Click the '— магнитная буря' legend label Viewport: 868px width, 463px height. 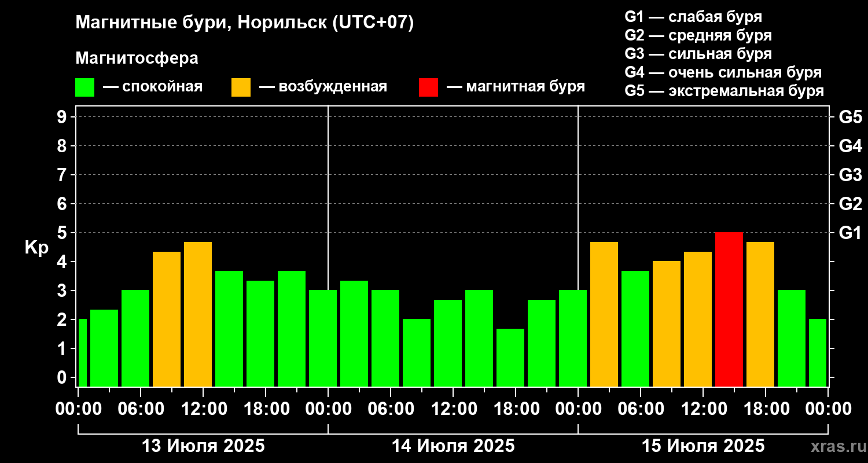[x=516, y=87]
